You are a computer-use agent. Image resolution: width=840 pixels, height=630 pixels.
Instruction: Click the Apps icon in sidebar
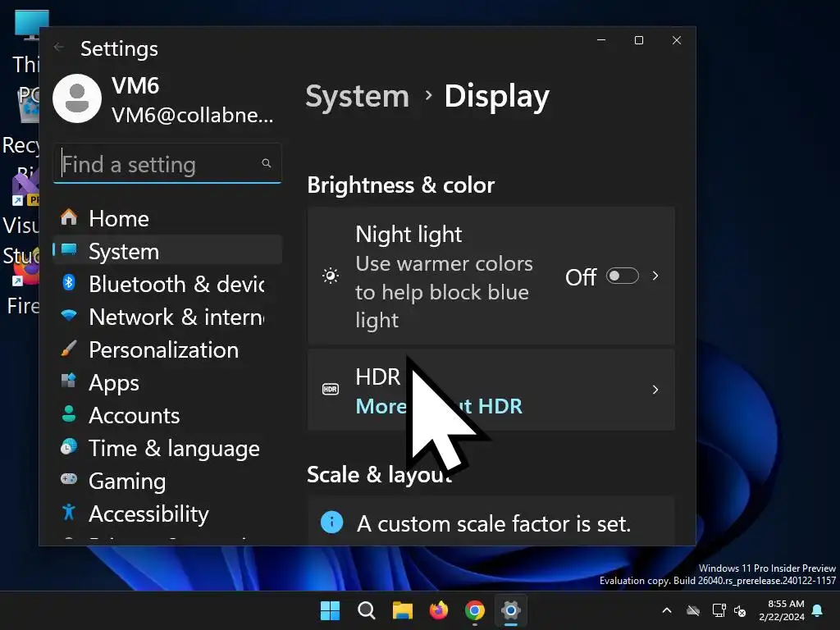point(69,381)
